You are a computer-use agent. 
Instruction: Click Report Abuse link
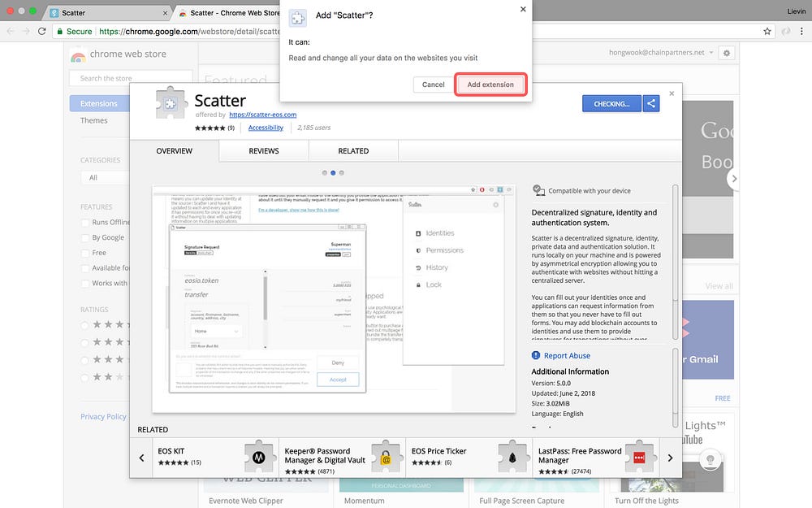click(x=567, y=356)
